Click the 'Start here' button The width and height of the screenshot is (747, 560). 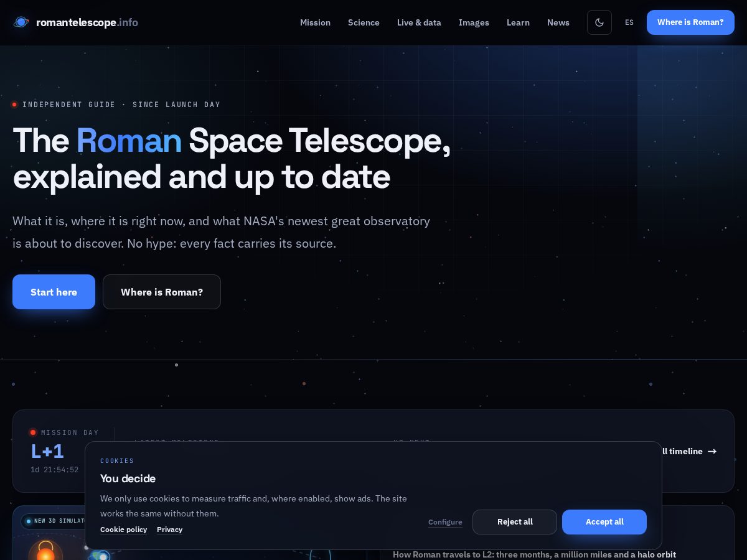pyautogui.click(x=54, y=292)
